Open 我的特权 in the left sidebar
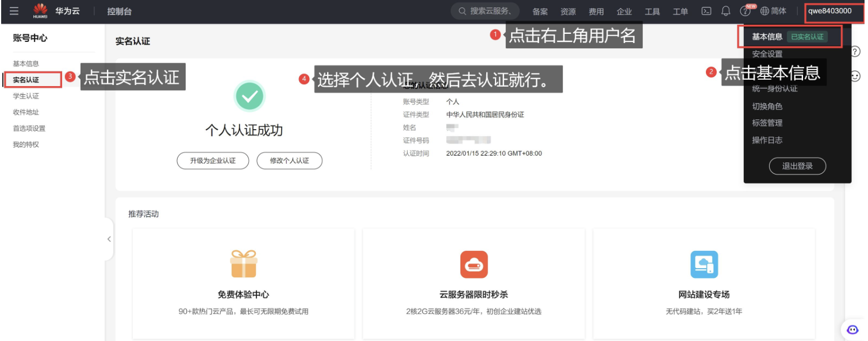Image resolution: width=868 pixels, height=341 pixels. pyautogui.click(x=26, y=145)
